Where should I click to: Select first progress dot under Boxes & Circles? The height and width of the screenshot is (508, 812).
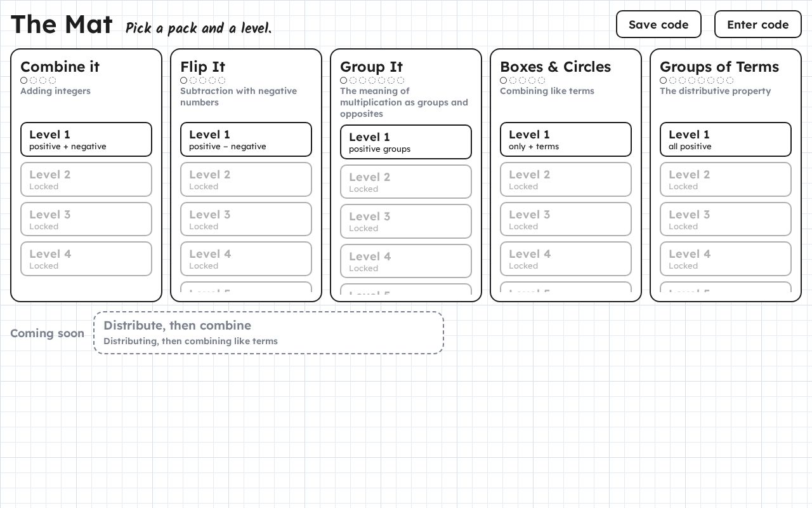(x=504, y=81)
